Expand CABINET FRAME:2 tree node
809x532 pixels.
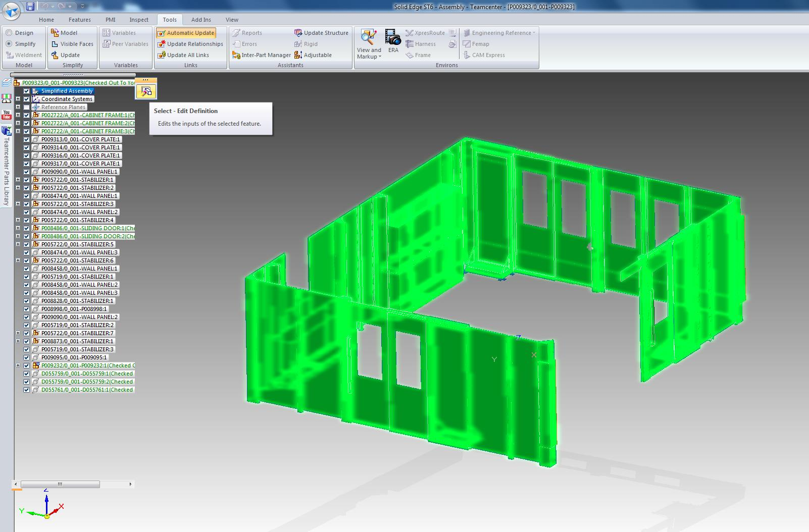(x=18, y=123)
